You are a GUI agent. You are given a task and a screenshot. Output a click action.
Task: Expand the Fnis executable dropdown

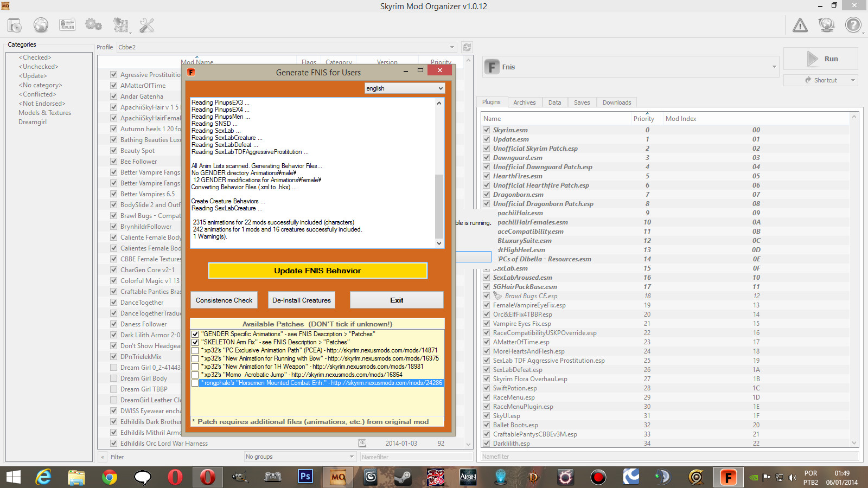(774, 67)
